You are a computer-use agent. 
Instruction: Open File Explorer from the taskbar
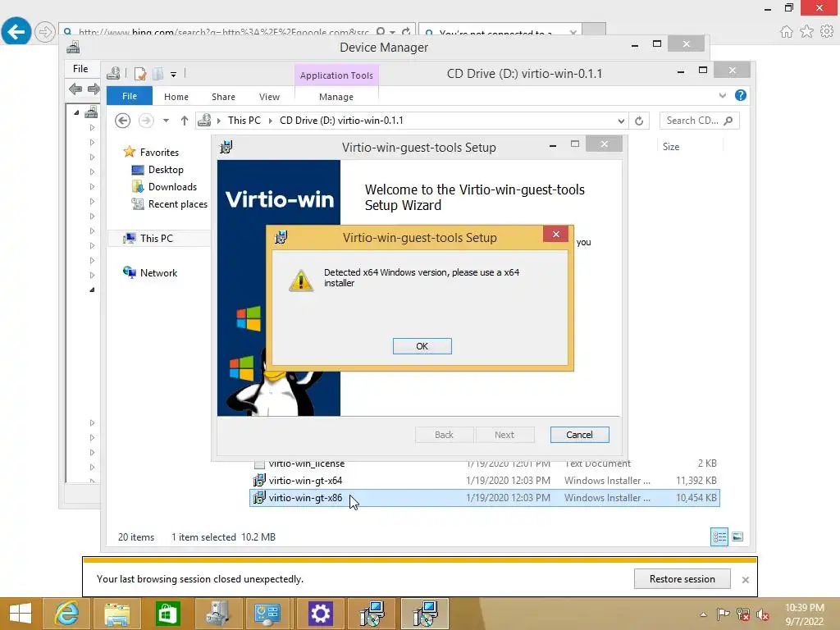(116, 614)
